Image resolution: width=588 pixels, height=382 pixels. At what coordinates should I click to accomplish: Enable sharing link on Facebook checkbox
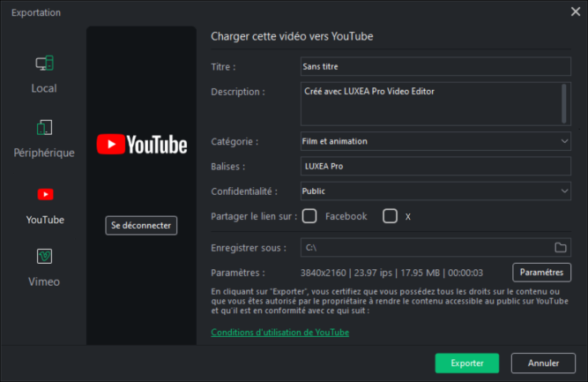tap(309, 216)
